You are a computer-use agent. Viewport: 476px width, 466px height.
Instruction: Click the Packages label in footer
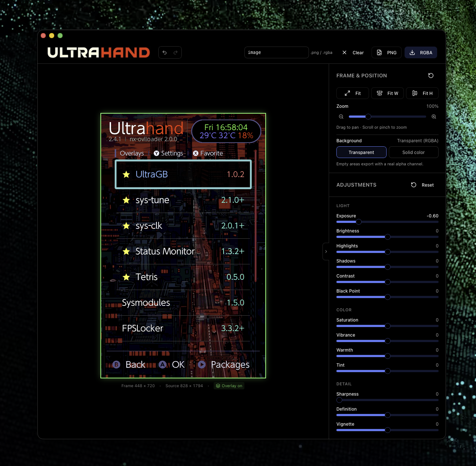(230, 365)
